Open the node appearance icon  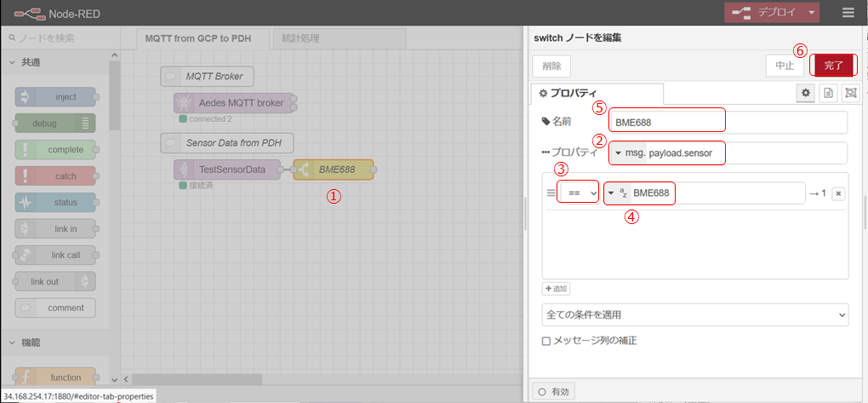point(850,94)
